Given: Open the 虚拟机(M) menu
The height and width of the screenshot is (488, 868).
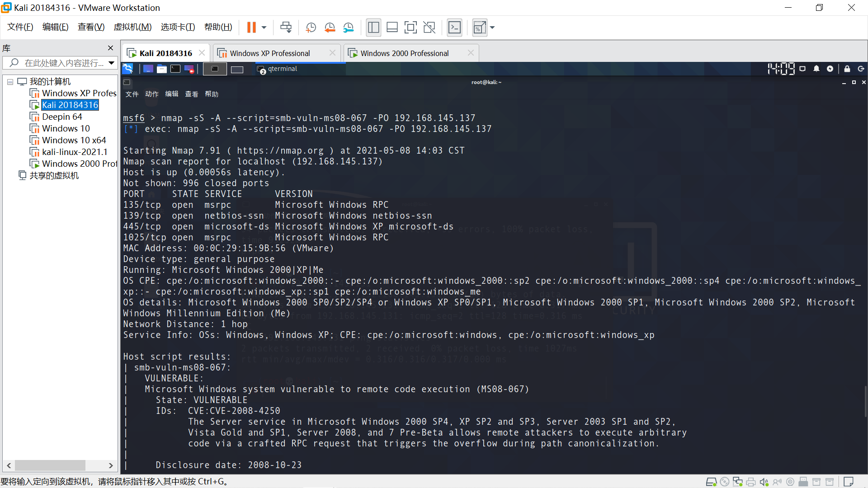Looking at the screenshot, I should (x=132, y=27).
